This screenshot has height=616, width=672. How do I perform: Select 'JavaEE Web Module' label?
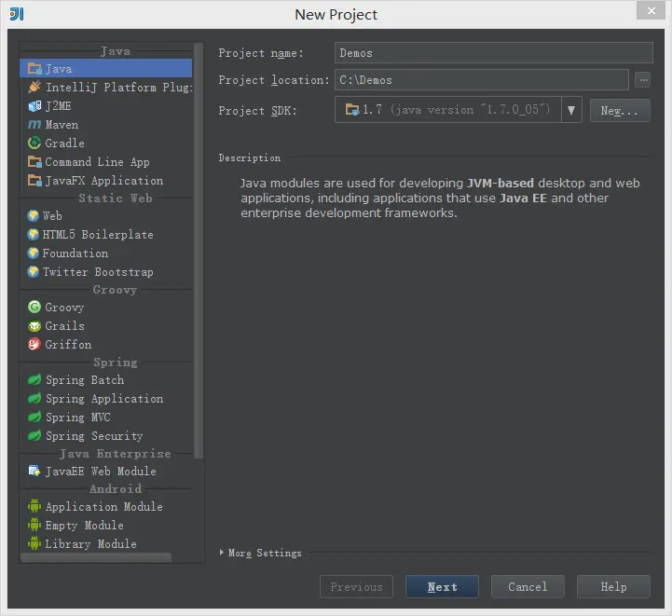tap(101, 472)
